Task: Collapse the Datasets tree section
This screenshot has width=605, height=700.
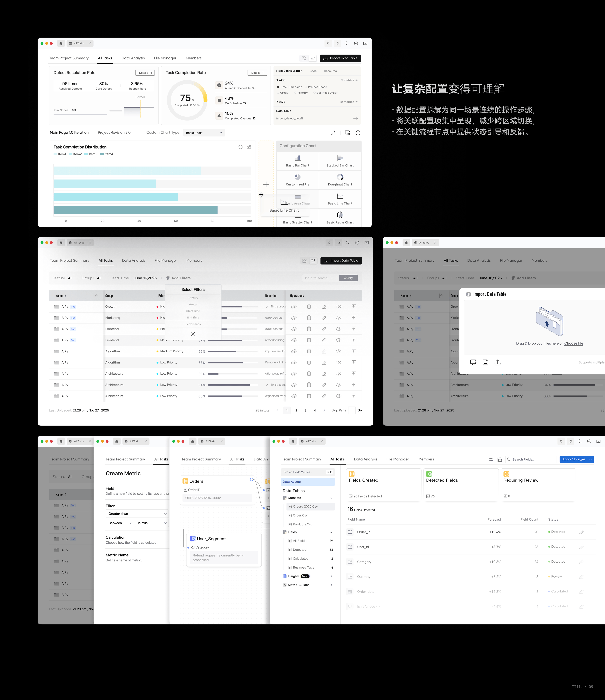Action: pyautogui.click(x=331, y=498)
